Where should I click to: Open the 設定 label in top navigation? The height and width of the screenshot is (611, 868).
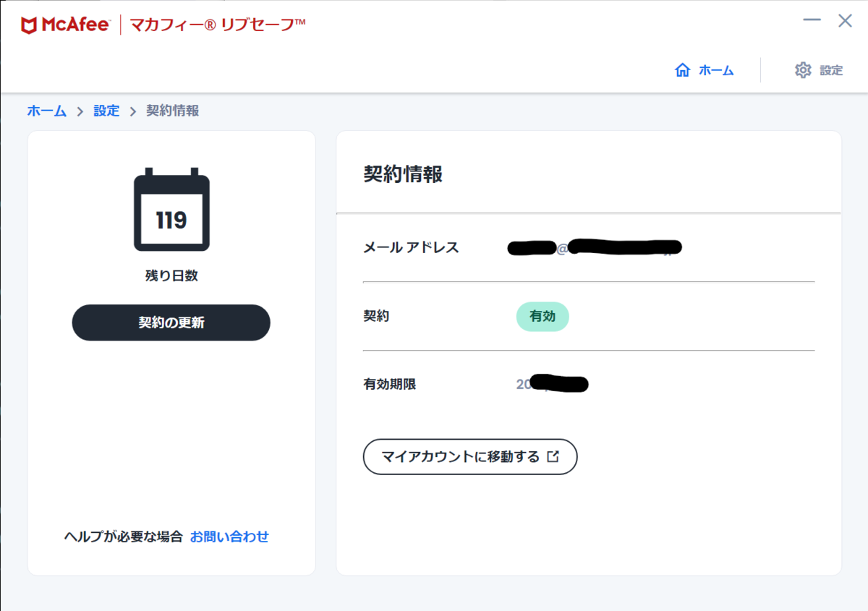pos(831,70)
